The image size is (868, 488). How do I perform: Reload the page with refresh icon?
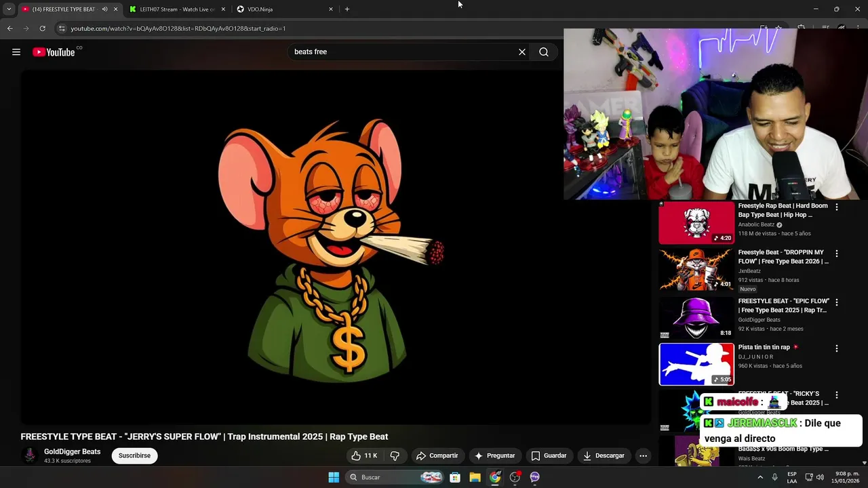[42, 28]
